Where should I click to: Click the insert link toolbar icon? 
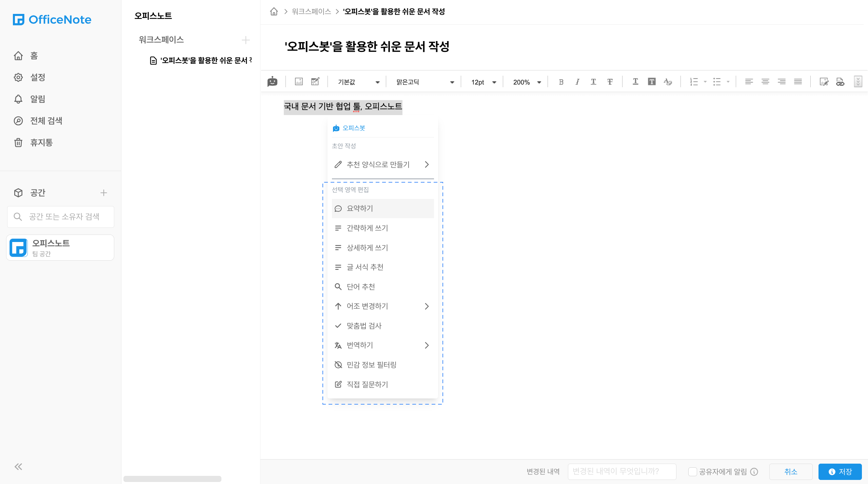point(840,82)
